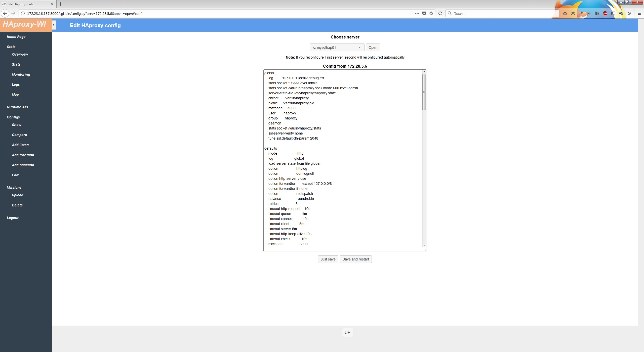644x352 pixels.
Task: Open Overview in the sidebar
Action: pyautogui.click(x=20, y=54)
